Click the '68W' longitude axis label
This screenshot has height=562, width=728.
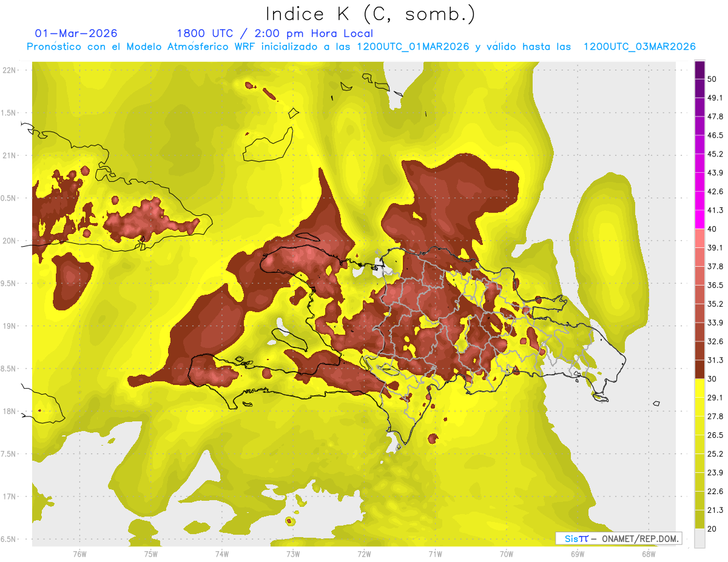648,554
